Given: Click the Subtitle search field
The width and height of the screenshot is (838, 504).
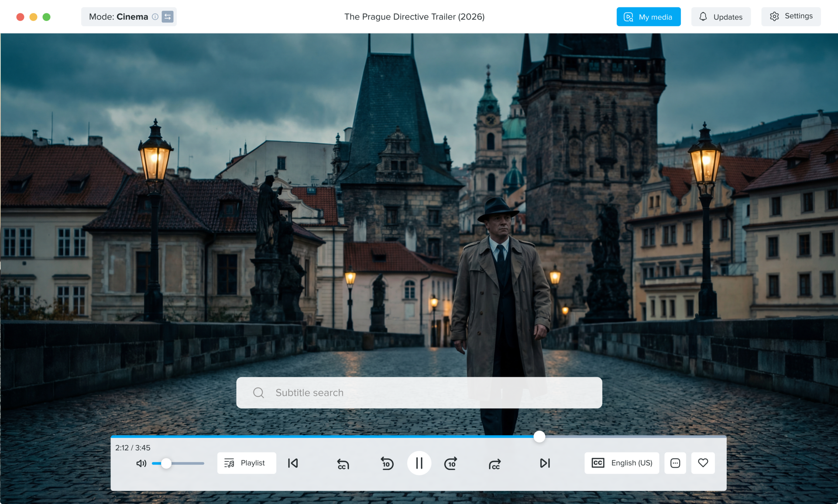Looking at the screenshot, I should (419, 393).
